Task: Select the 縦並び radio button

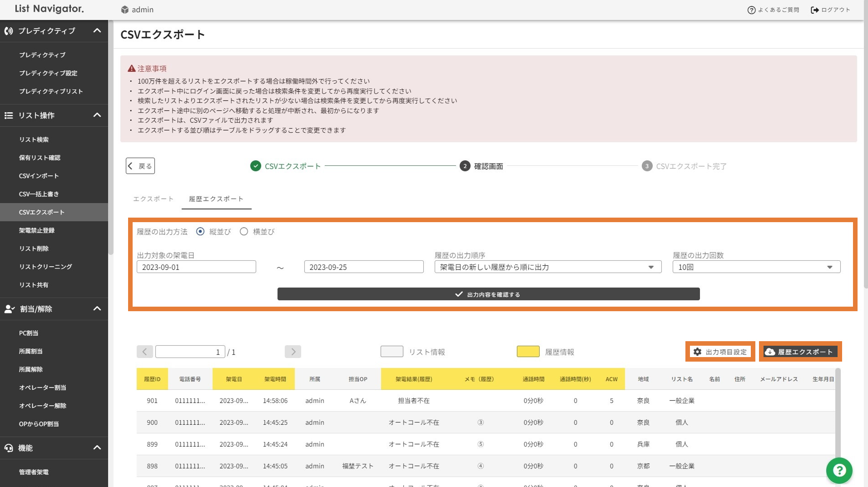Action: click(200, 232)
